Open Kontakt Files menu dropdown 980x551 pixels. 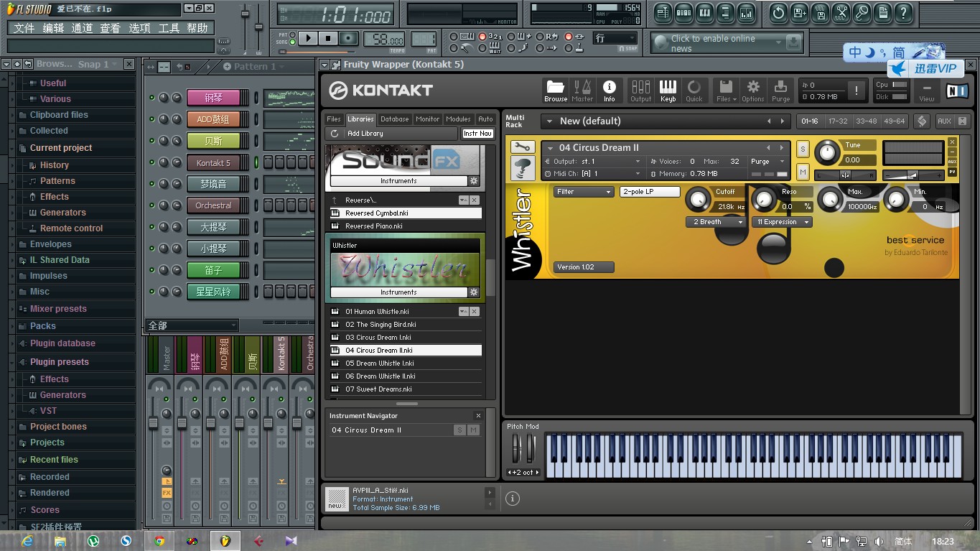(726, 91)
